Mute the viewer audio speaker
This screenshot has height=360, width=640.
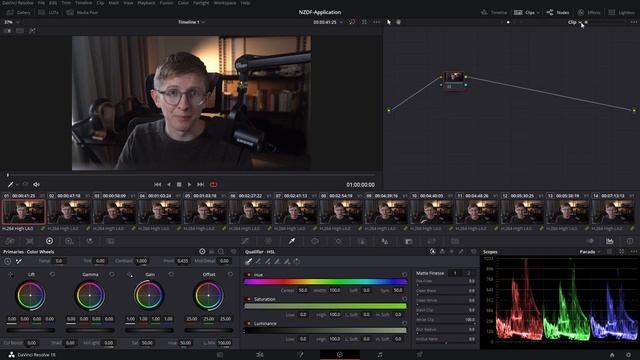click(x=36, y=184)
